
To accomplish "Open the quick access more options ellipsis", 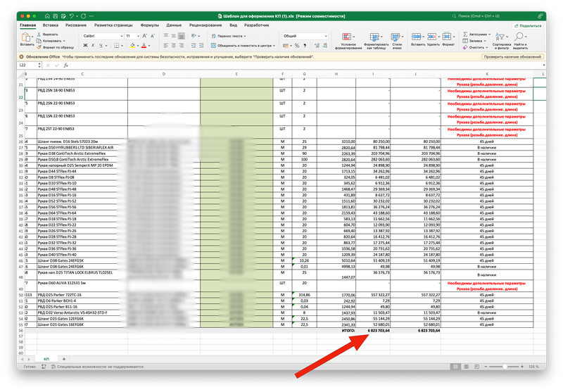I will 91,16.
